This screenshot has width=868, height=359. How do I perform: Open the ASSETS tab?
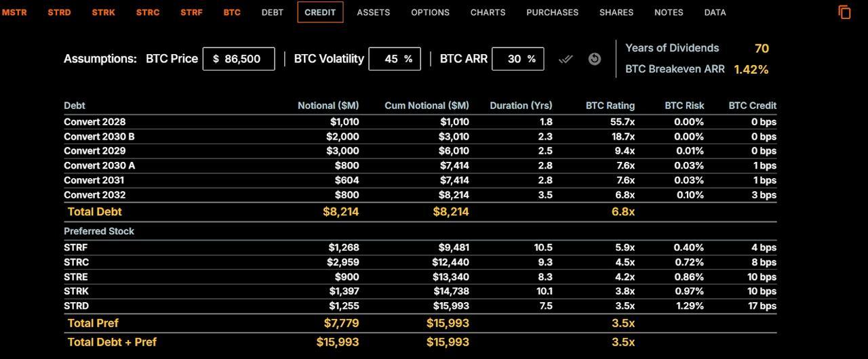click(373, 12)
